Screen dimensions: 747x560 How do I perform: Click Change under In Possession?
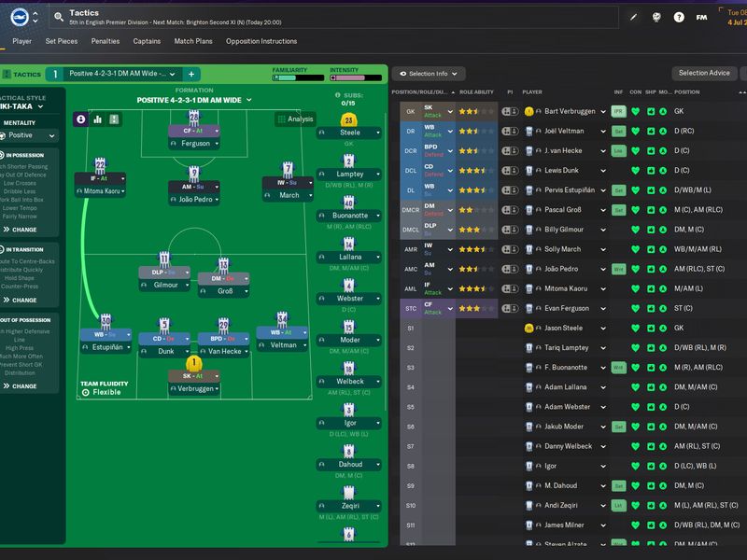point(21,230)
